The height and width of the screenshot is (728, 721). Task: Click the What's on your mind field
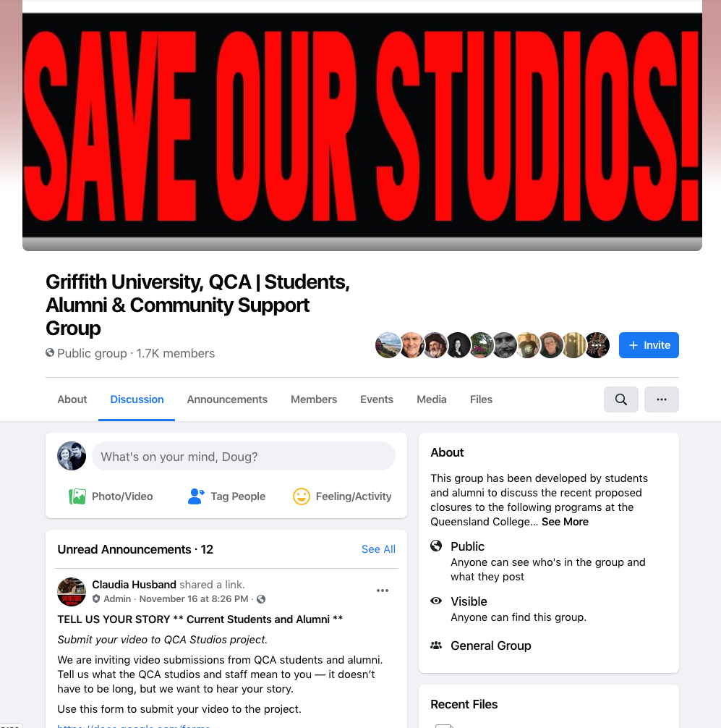coord(244,457)
